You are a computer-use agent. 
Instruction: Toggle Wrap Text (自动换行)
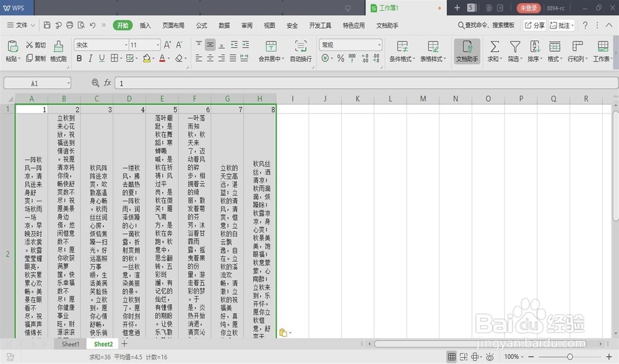point(301,51)
